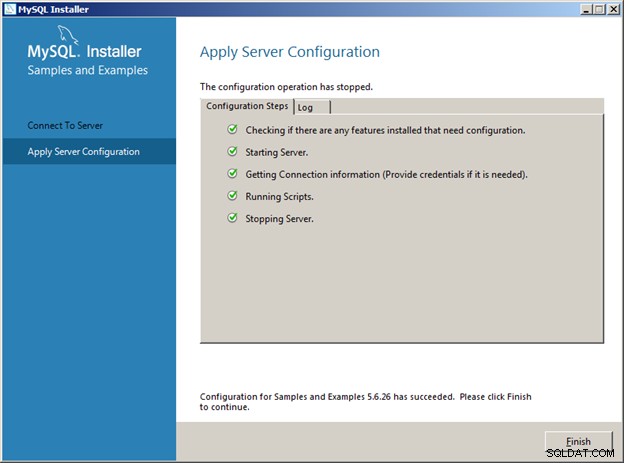The image size is (624, 463).
Task: Close the MySQL Installer window
Action: (613, 9)
